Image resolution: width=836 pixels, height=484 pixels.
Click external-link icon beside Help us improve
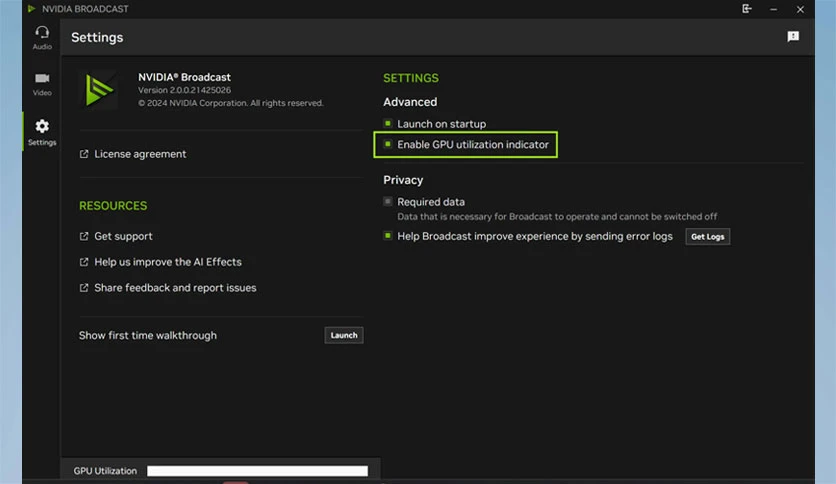(84, 262)
